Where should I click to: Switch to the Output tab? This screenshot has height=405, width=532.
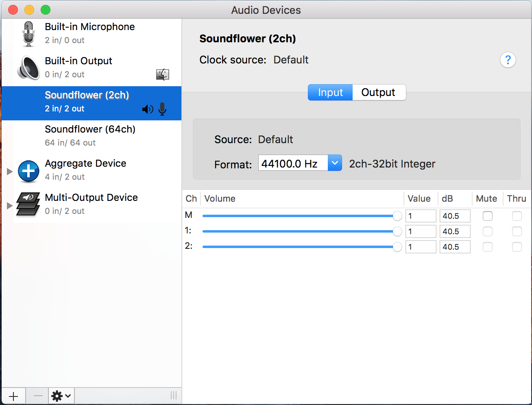click(379, 92)
